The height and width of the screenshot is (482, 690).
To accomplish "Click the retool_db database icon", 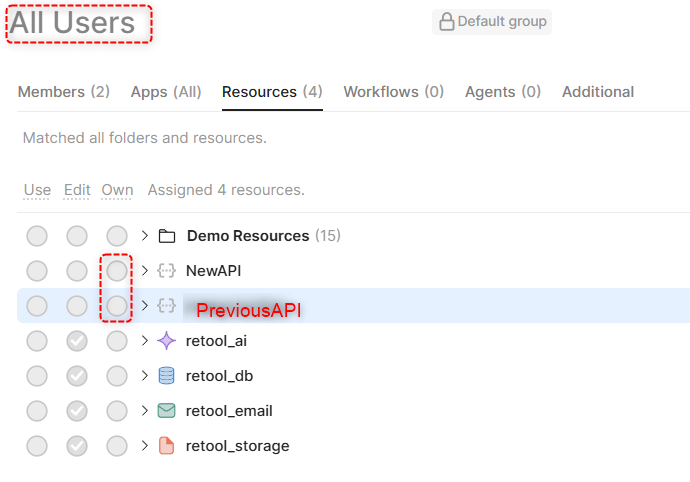I will click(167, 376).
